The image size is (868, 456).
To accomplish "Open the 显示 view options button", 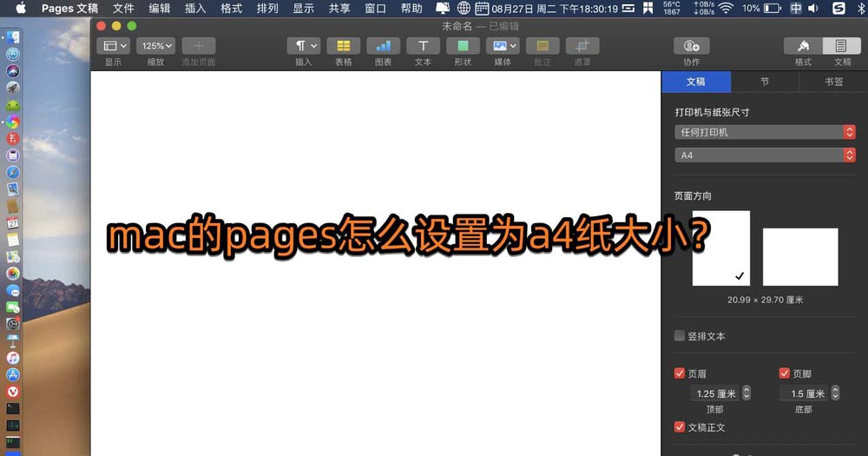I will [x=113, y=46].
